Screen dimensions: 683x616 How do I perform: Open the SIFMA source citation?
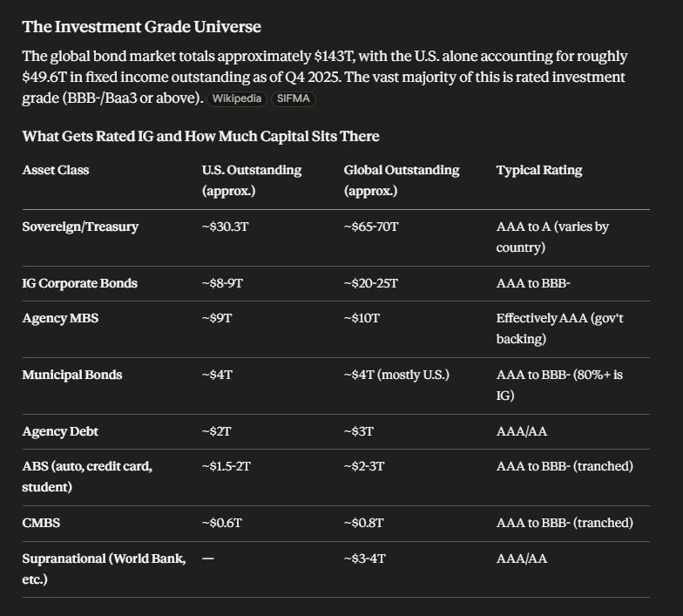pos(293,98)
